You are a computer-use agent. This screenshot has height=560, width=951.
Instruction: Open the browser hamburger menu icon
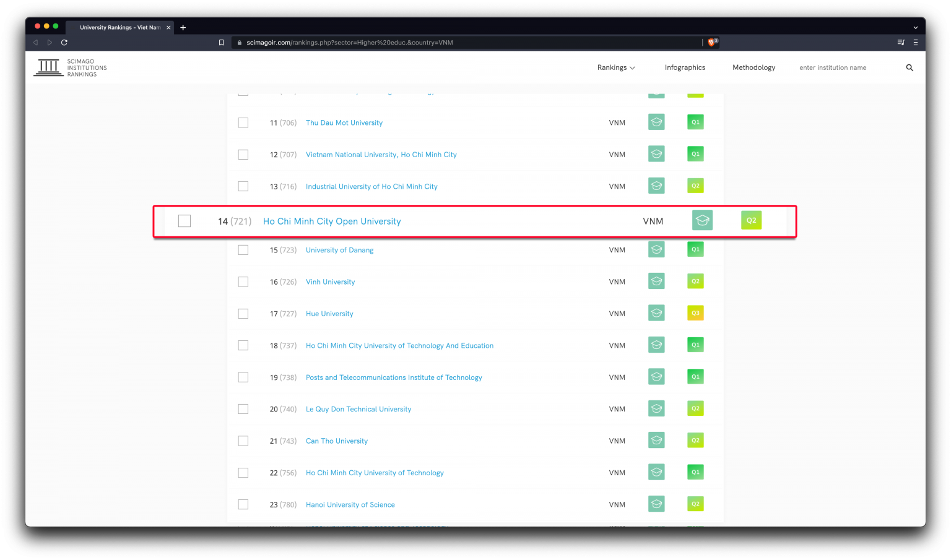coord(915,43)
